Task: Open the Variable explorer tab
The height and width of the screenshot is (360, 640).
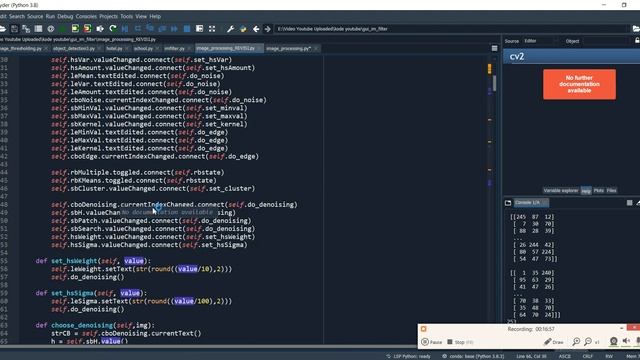Action: point(560,191)
